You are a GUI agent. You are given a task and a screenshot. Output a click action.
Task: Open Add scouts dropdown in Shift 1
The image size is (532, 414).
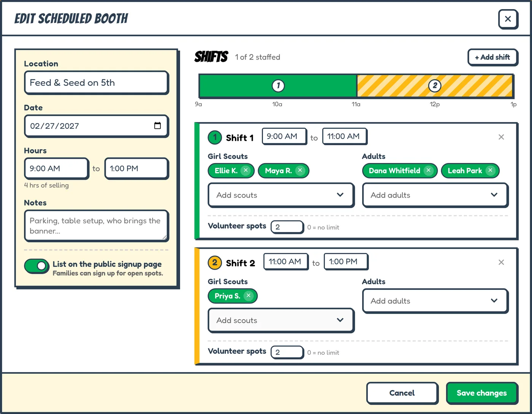(x=281, y=195)
